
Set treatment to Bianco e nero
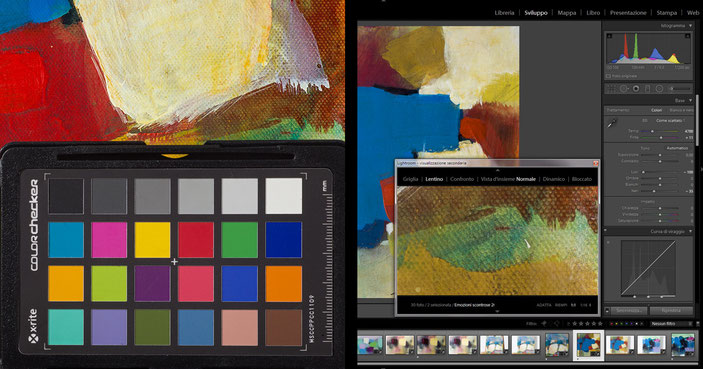pyautogui.click(x=681, y=110)
